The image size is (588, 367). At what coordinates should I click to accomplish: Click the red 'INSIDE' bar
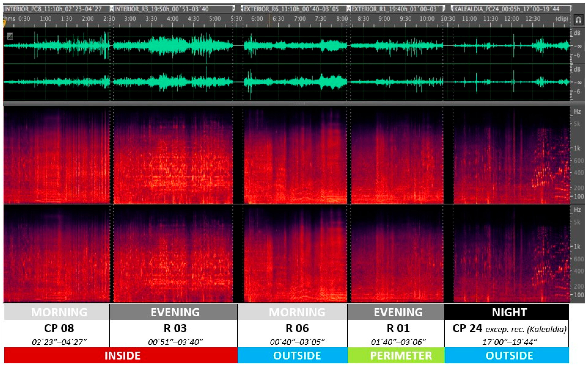point(121,356)
